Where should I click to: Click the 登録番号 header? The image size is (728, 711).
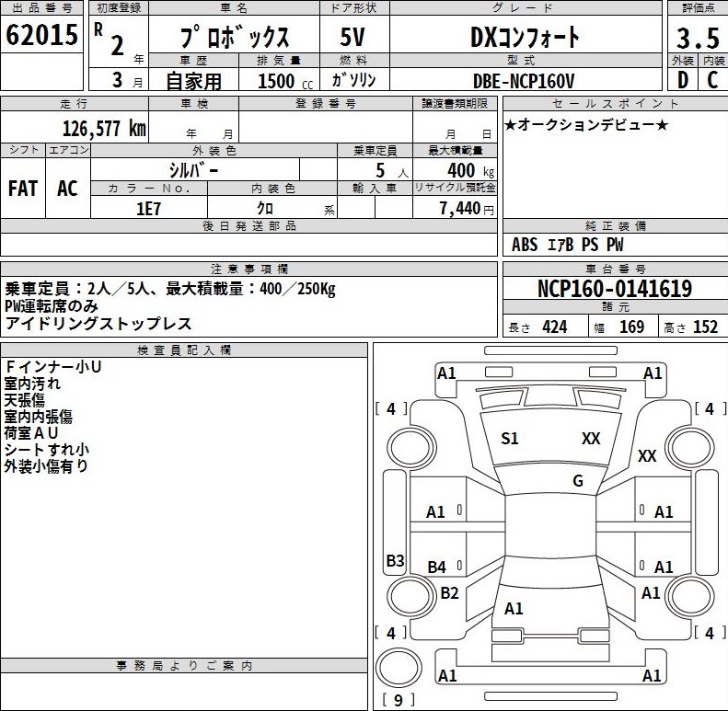(x=326, y=104)
